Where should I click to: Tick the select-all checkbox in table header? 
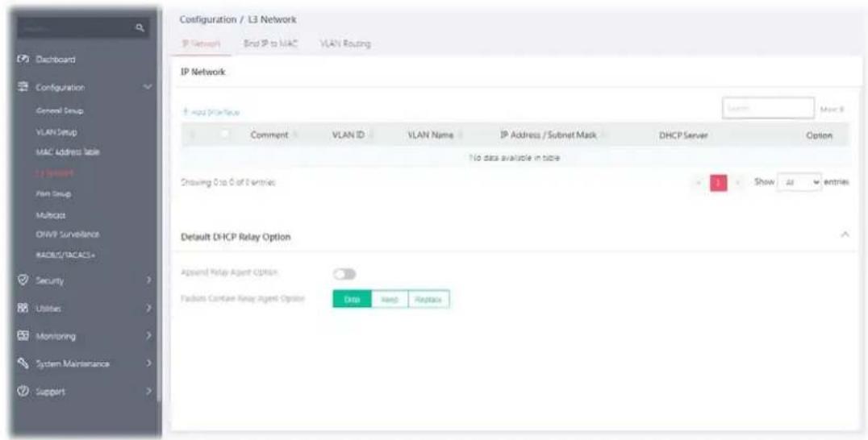point(225,135)
